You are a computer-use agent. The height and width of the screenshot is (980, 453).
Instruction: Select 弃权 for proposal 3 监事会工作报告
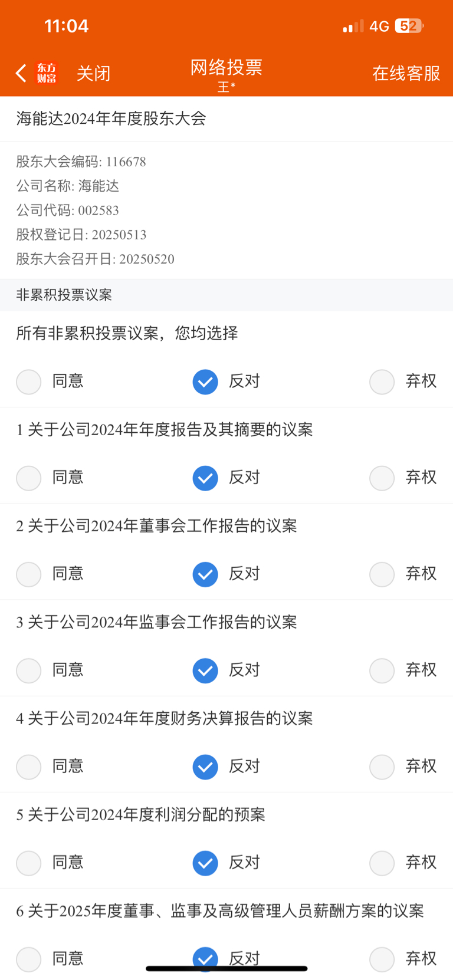[x=382, y=670]
